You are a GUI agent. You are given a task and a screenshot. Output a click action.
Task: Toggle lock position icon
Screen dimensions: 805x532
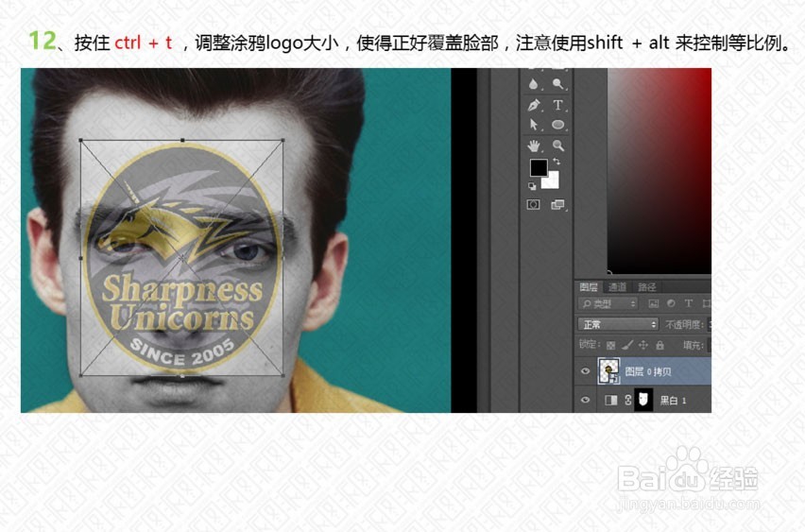(x=643, y=345)
